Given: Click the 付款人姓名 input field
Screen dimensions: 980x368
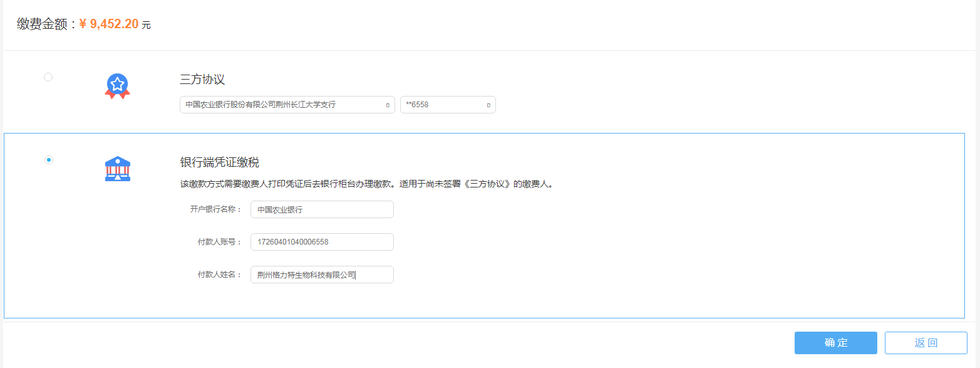Looking at the screenshot, I should 322,275.
